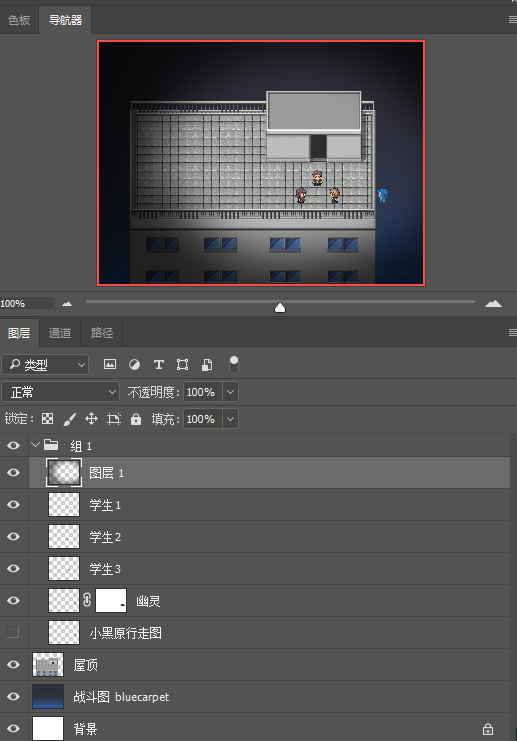
Task: Hide the 图层 1 layer
Action: [14, 473]
